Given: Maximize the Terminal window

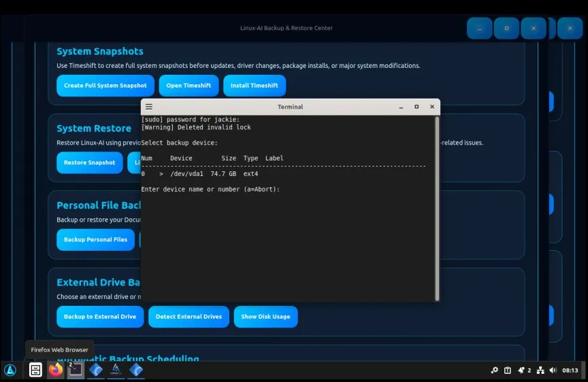Looking at the screenshot, I should (x=416, y=107).
